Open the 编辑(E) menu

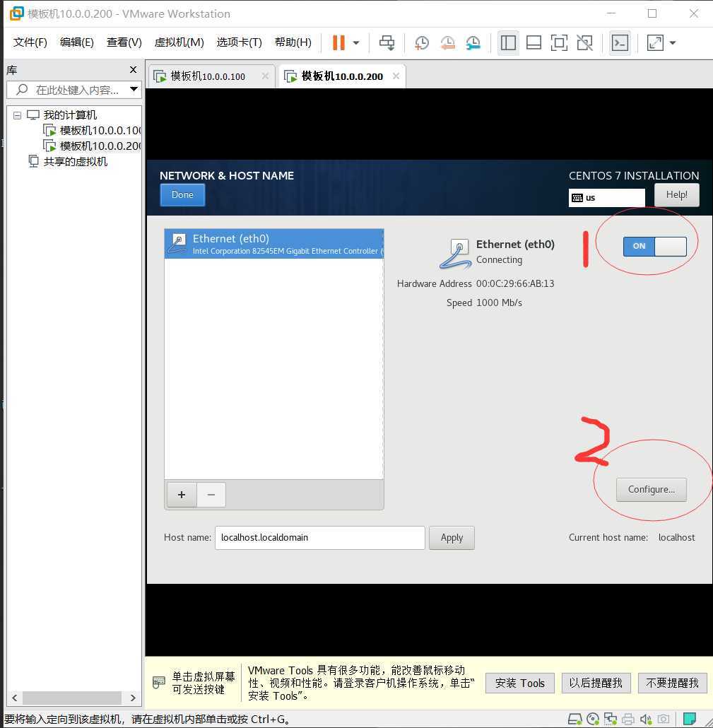pos(76,42)
